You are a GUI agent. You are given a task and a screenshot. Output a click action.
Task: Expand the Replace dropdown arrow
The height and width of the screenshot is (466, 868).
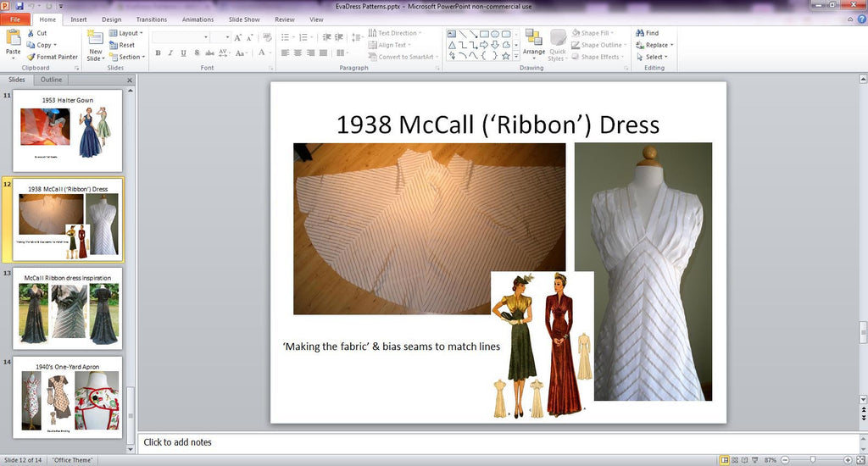point(671,45)
